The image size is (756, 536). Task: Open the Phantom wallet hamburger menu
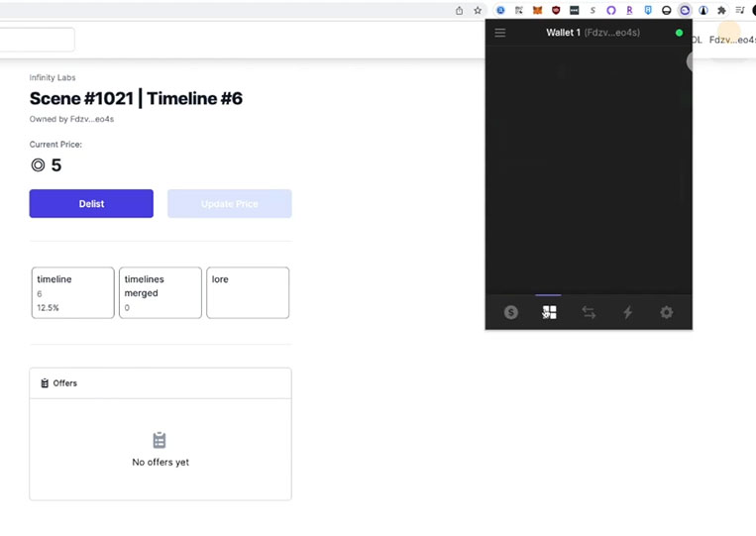coord(500,33)
